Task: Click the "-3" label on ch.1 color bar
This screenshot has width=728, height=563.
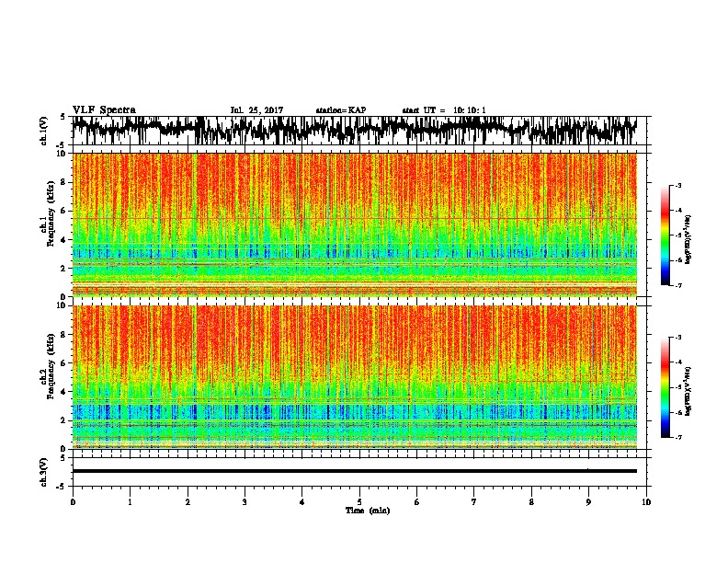Action: point(678,185)
